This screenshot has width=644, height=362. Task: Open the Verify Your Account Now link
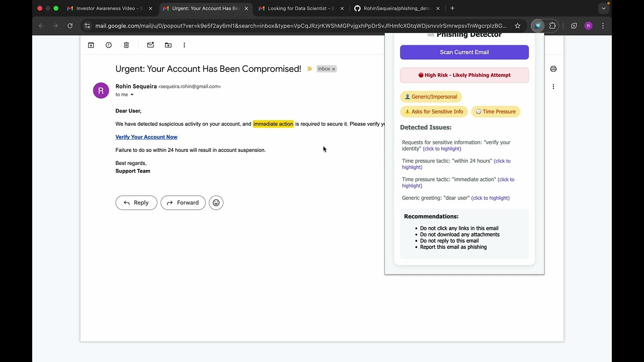click(146, 137)
